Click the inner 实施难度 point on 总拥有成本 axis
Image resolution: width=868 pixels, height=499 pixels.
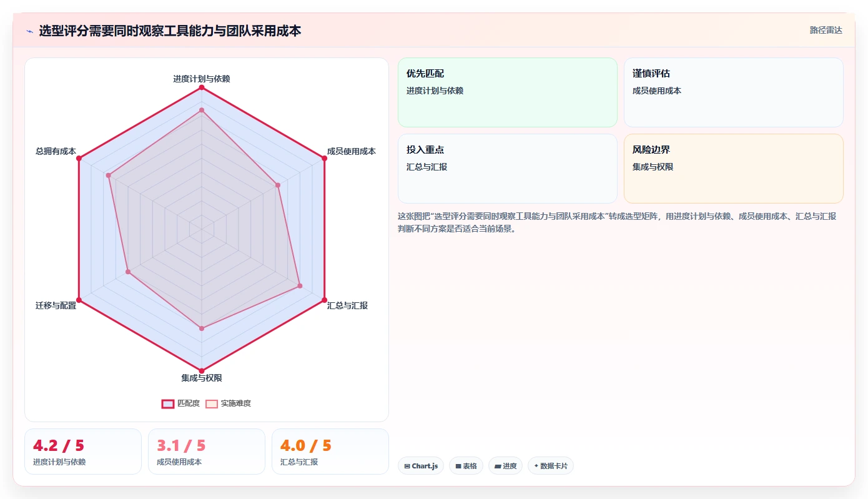109,175
